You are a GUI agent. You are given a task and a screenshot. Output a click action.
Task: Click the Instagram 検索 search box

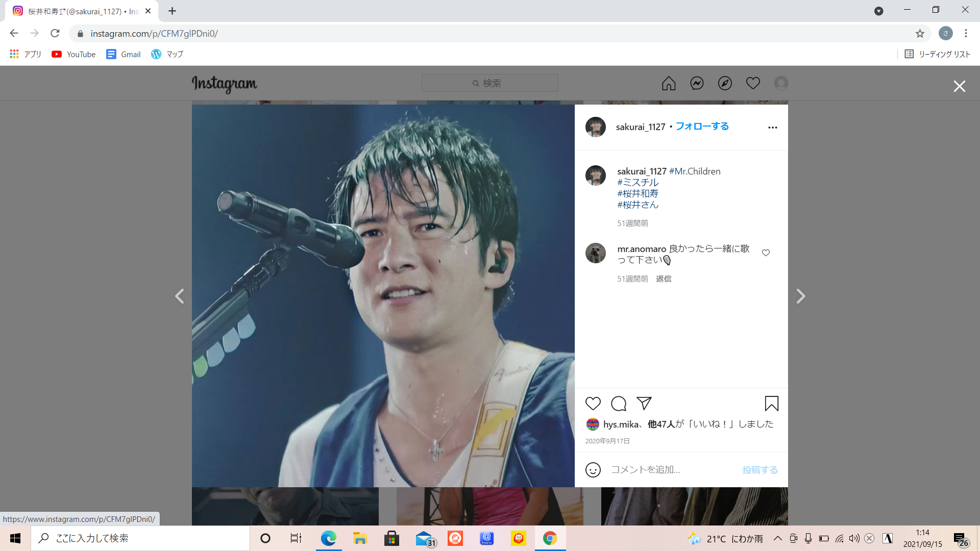click(x=490, y=83)
